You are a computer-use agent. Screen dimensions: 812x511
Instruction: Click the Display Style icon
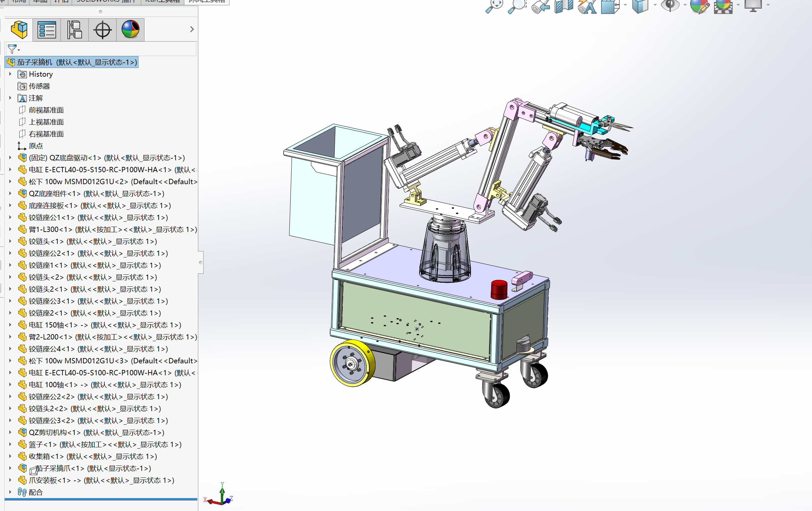[x=640, y=6]
